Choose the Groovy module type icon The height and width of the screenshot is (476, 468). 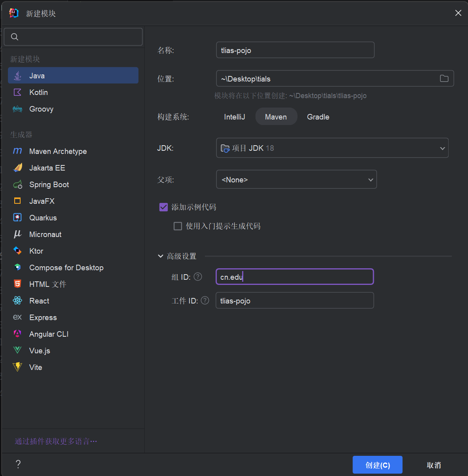click(17, 109)
